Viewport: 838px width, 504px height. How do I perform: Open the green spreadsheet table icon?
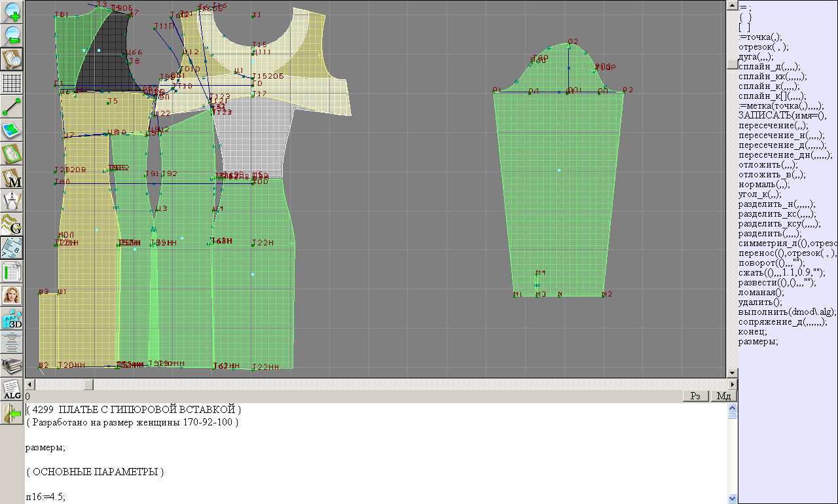(x=12, y=271)
